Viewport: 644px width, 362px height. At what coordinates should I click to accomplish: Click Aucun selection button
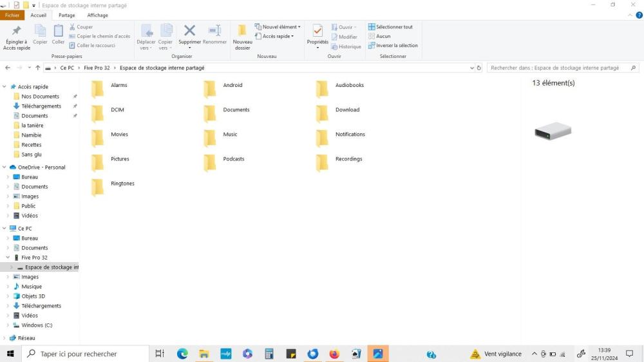[379, 36]
